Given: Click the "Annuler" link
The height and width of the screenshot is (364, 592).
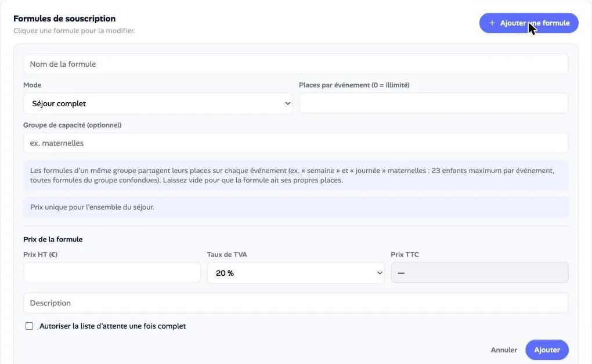Looking at the screenshot, I should click(504, 350).
